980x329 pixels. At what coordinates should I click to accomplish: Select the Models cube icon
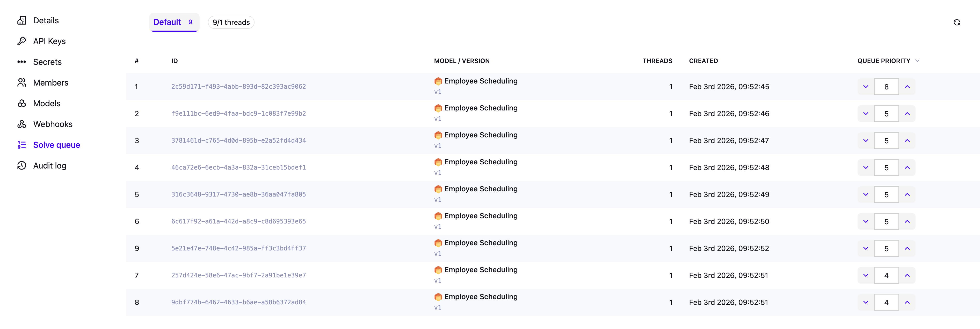click(x=22, y=103)
